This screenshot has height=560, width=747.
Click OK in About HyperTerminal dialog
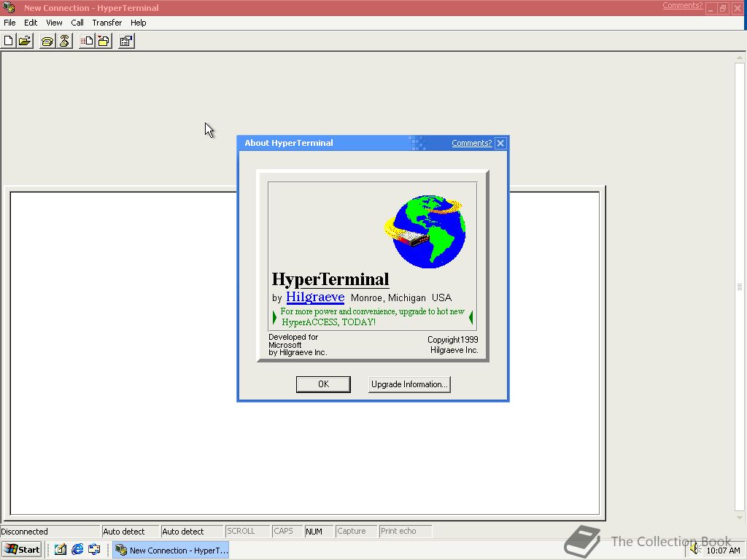pos(323,384)
